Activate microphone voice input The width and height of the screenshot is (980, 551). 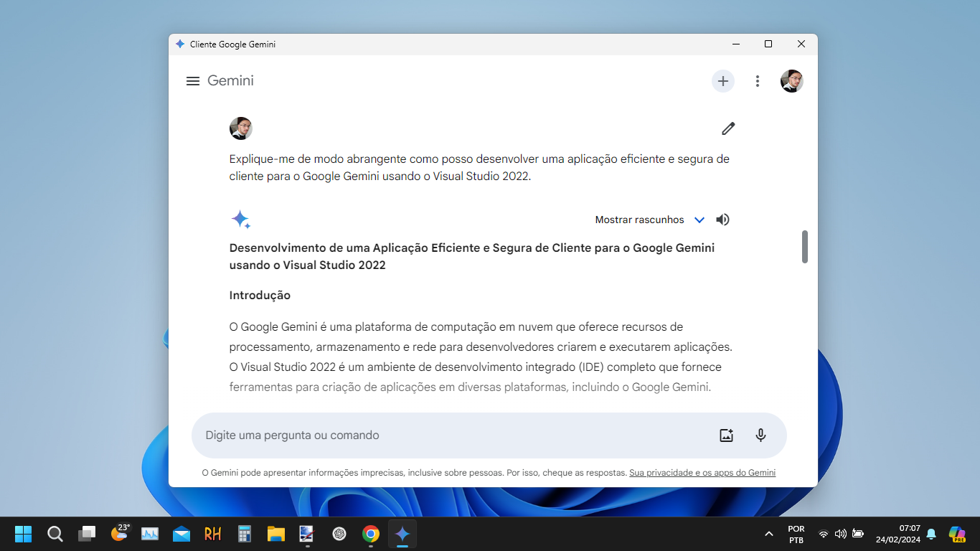coord(761,435)
